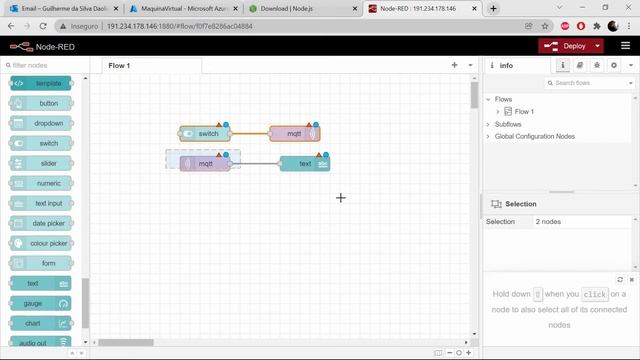Open the Deploy options dropdown arrow

[598, 46]
